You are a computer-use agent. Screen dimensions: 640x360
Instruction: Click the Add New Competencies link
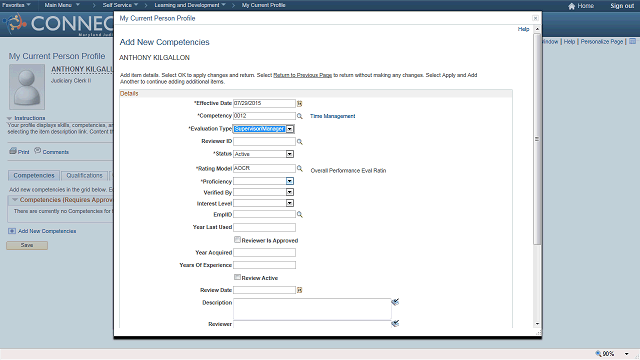pyautogui.click(x=47, y=231)
